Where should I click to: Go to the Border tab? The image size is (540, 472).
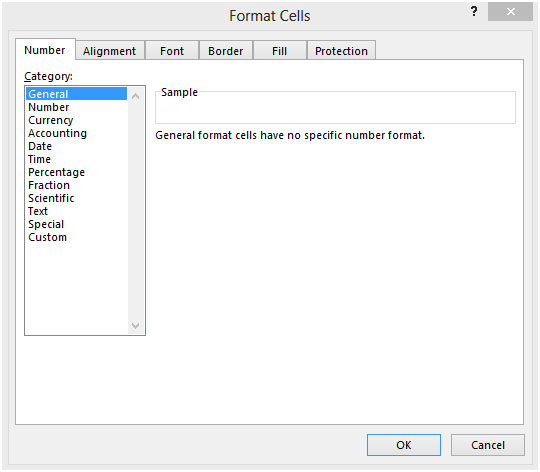point(226,51)
